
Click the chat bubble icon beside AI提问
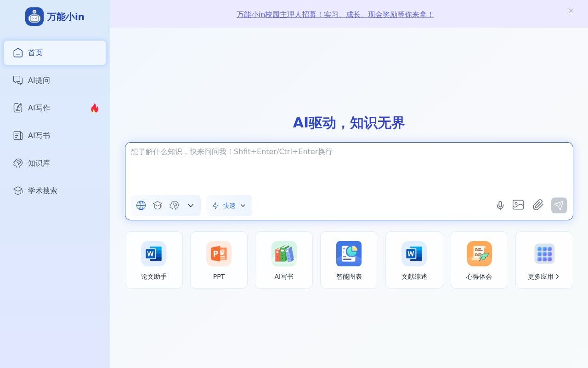coord(18,80)
